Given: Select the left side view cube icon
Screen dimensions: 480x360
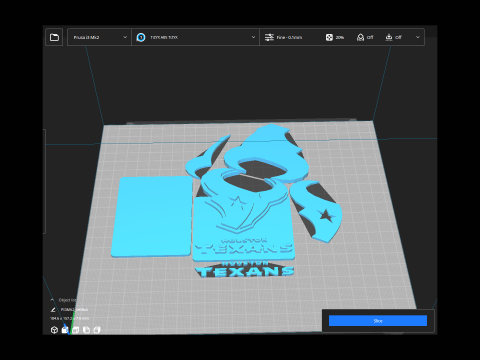Looking at the screenshot, I should (x=86, y=330).
